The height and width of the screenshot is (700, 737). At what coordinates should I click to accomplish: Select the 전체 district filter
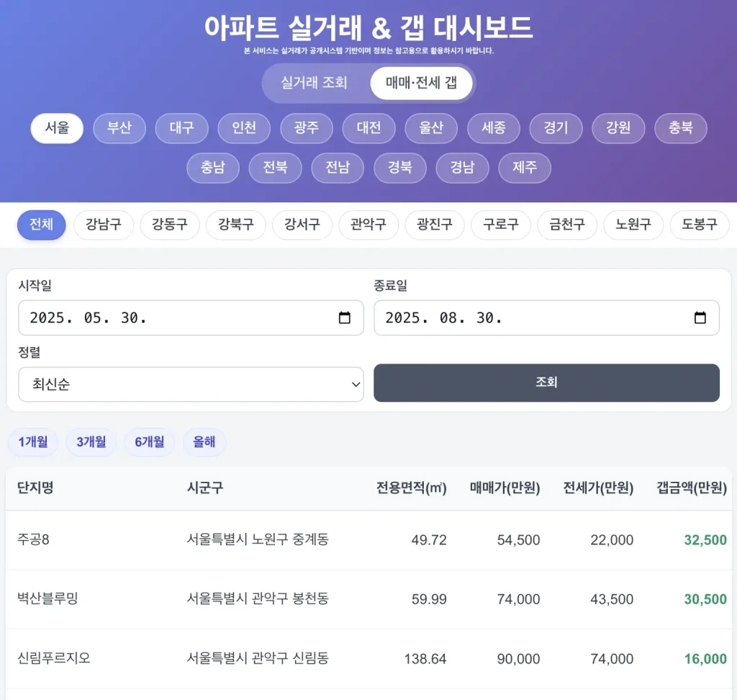(x=41, y=225)
